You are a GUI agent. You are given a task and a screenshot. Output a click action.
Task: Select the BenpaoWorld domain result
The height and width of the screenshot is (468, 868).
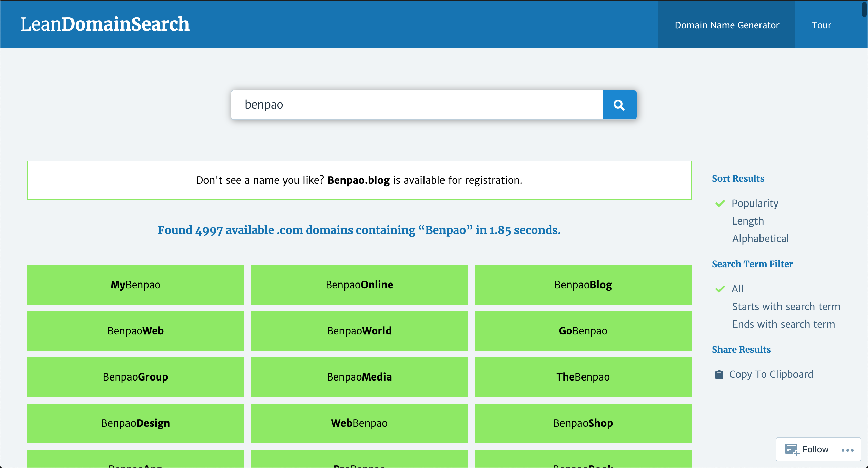[359, 331]
